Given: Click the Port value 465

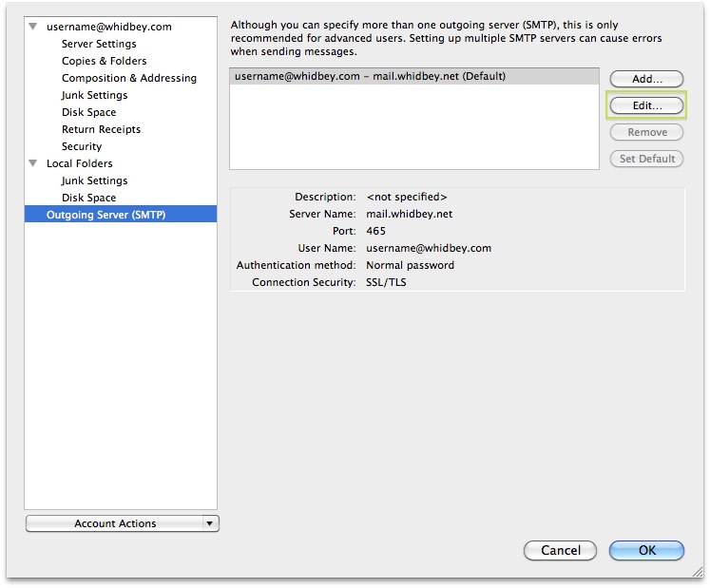Looking at the screenshot, I should 375,232.
